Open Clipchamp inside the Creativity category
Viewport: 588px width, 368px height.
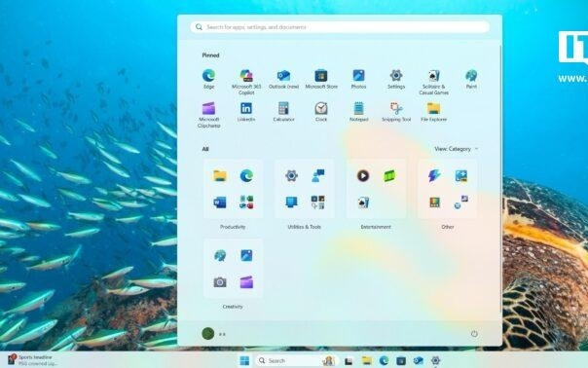click(x=246, y=282)
